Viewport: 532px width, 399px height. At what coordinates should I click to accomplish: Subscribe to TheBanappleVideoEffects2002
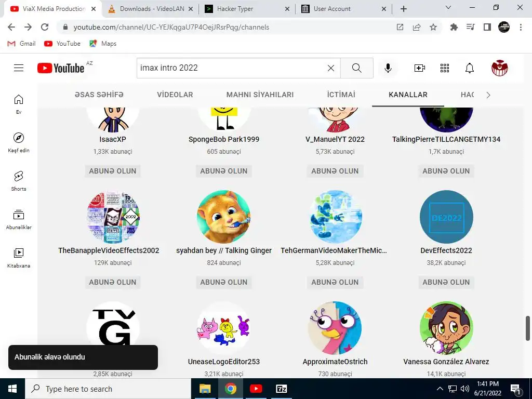(113, 282)
